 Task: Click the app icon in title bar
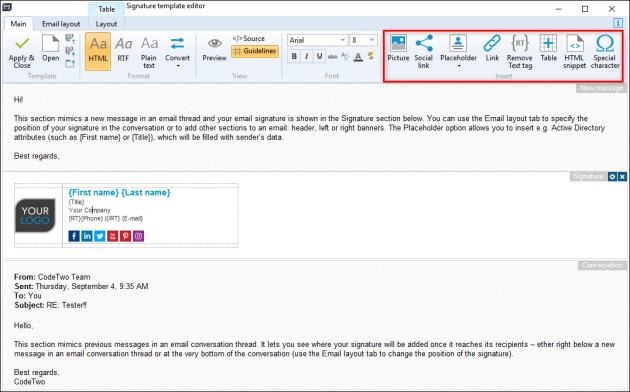pos(7,7)
